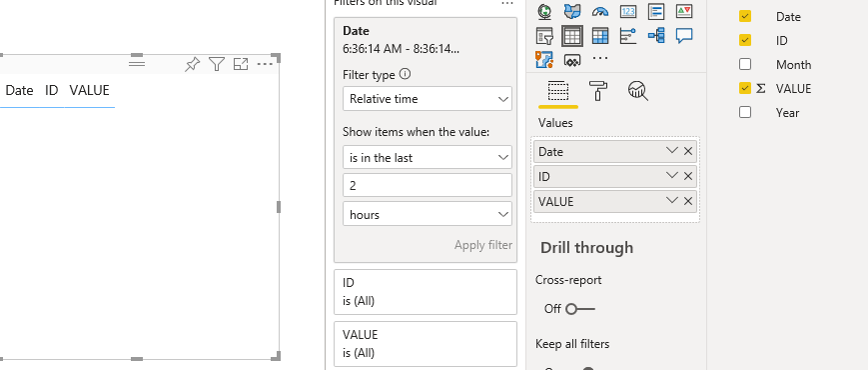Uncheck the Date field checkbox
This screenshot has width=868, height=370.
point(745,17)
